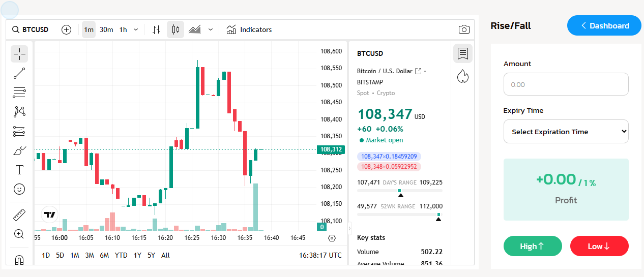Open the Expiry Time selection dropdown
Image resolution: width=644 pixels, height=277 pixels.
(x=566, y=132)
